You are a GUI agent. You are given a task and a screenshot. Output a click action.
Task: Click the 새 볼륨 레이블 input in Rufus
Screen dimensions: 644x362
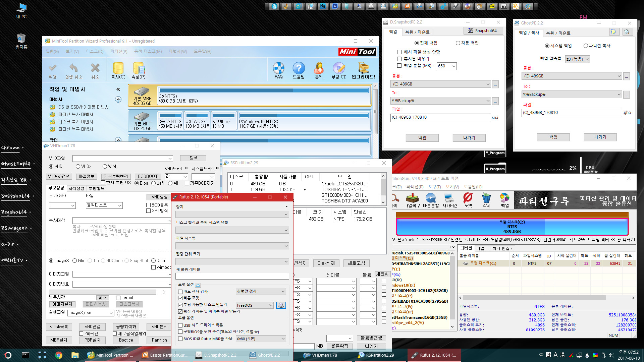232,276
